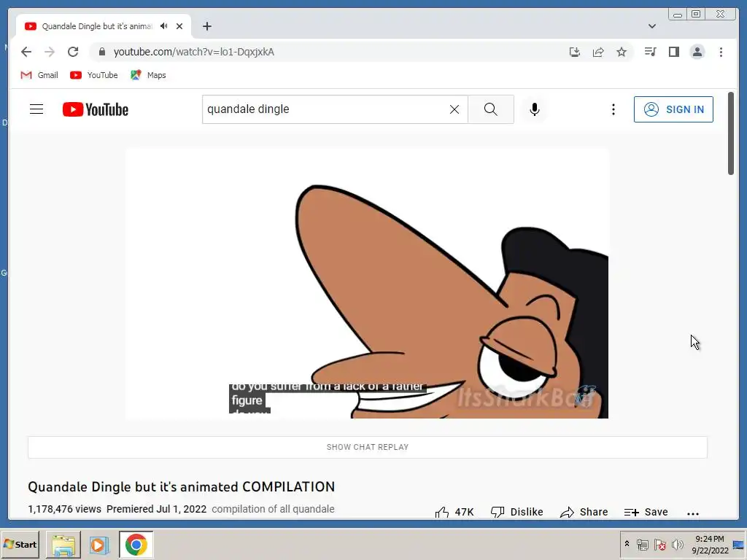
Task: Click the Chrome taskbar icon
Action: click(136, 545)
